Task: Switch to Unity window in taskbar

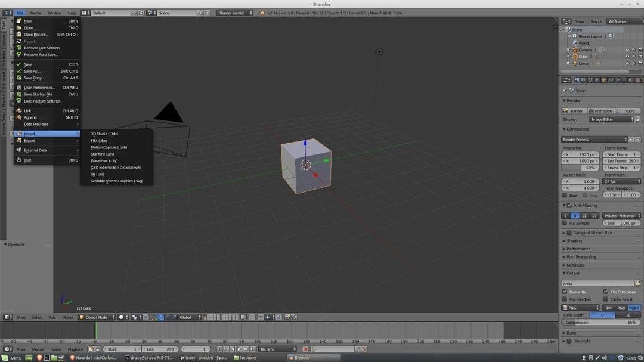Action: pos(204,358)
